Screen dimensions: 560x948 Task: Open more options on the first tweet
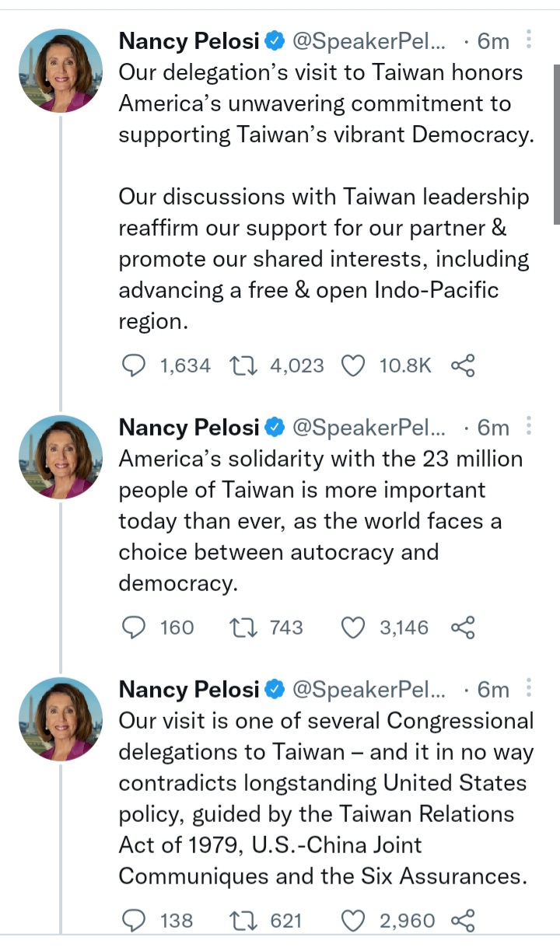point(529,40)
